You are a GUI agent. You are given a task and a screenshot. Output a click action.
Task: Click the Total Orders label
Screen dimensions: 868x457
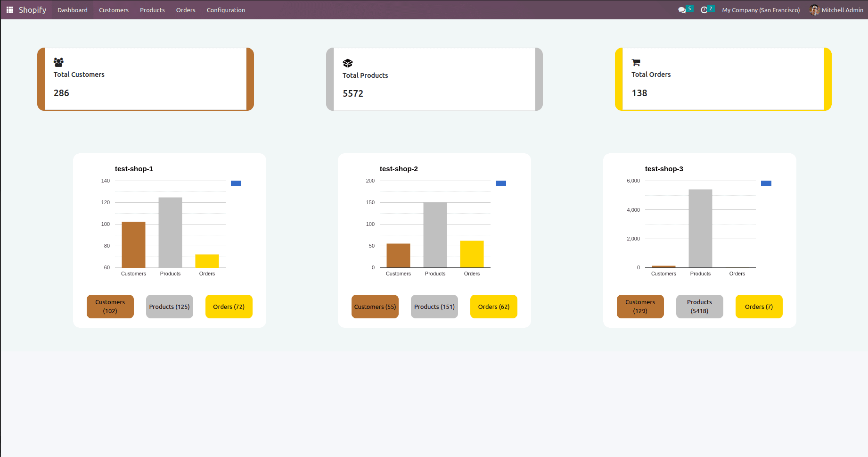click(651, 75)
